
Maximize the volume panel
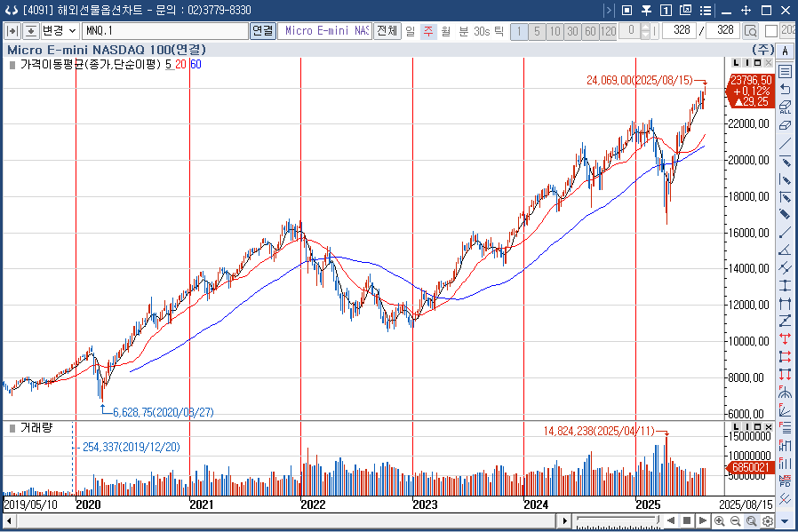757,426
